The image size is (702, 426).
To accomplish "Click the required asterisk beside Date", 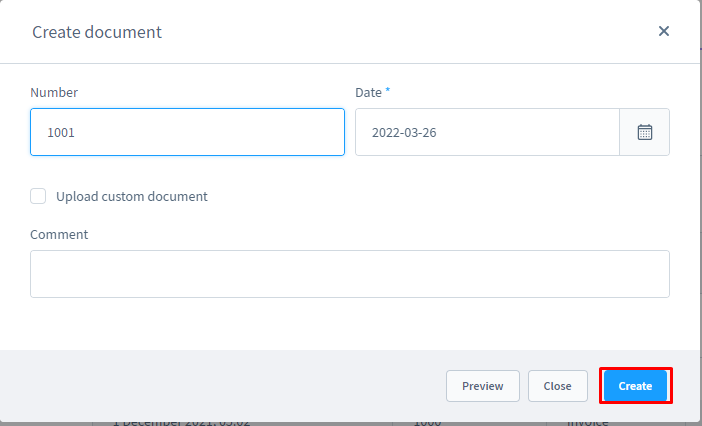I will coord(388,91).
